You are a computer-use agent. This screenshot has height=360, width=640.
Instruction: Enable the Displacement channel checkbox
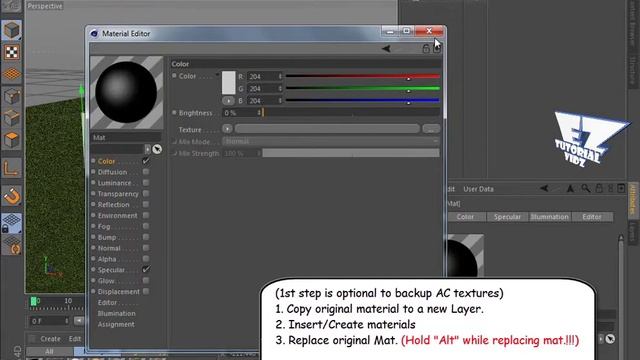[x=146, y=291]
